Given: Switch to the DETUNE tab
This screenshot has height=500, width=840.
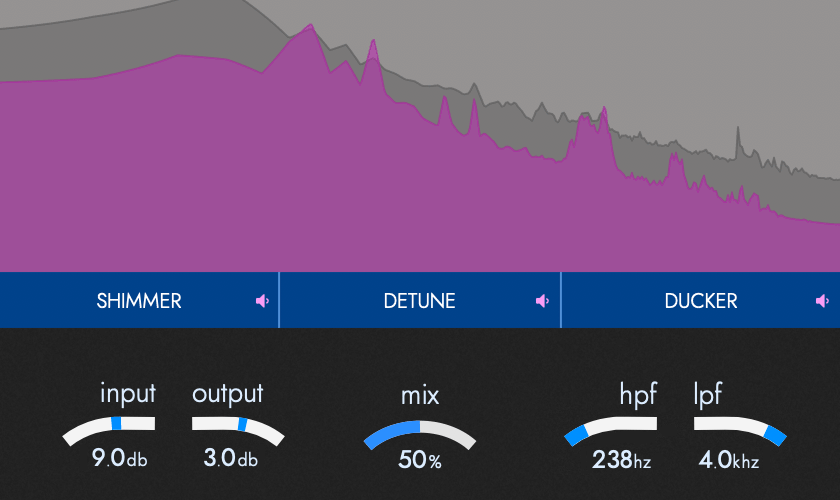Looking at the screenshot, I should 419,300.
